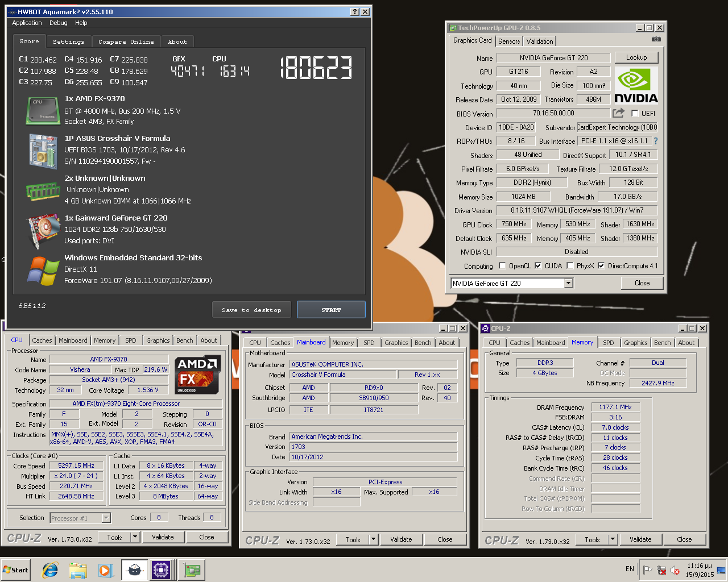The width and height of the screenshot is (728, 582).
Task: Open the About tab in Aquamark
Action: [177, 41]
